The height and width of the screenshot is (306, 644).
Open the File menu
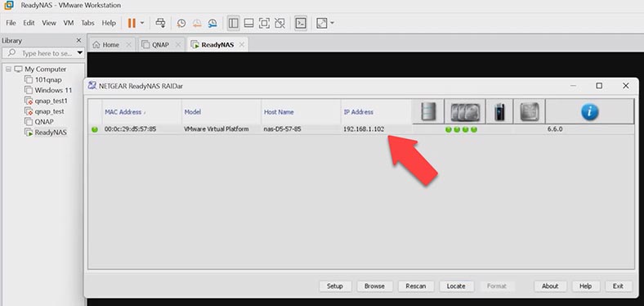[11, 23]
